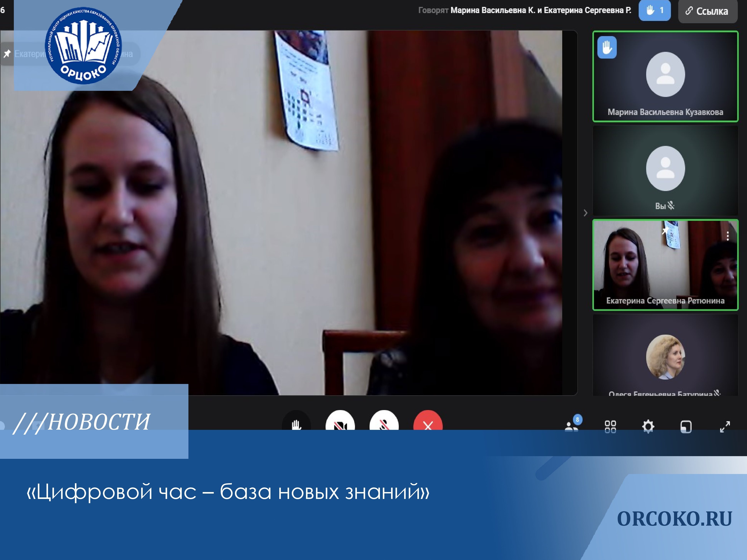Click the ORCOKO.RU website link
The width and height of the screenshot is (747, 560).
[x=674, y=519]
